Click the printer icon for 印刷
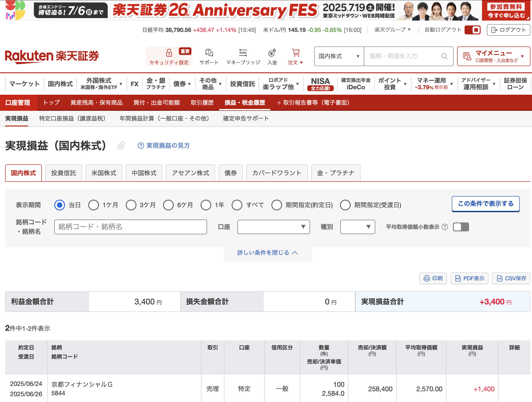532x402 pixels. 427,278
